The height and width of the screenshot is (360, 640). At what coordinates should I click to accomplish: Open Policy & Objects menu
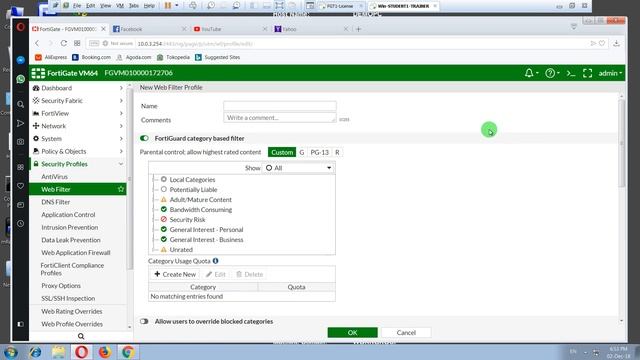click(x=64, y=151)
